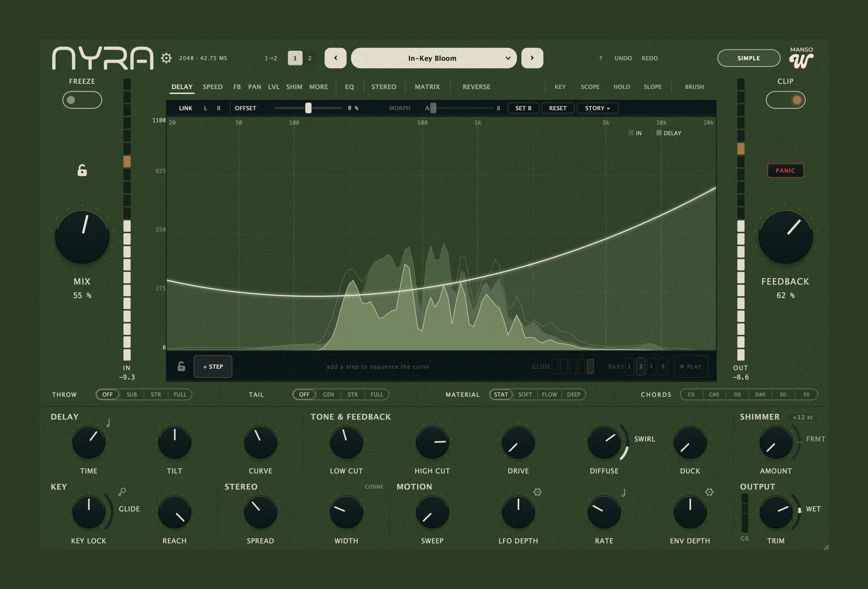Click the Manso logo icon
The width and height of the screenshot is (868, 589).
[x=801, y=58]
